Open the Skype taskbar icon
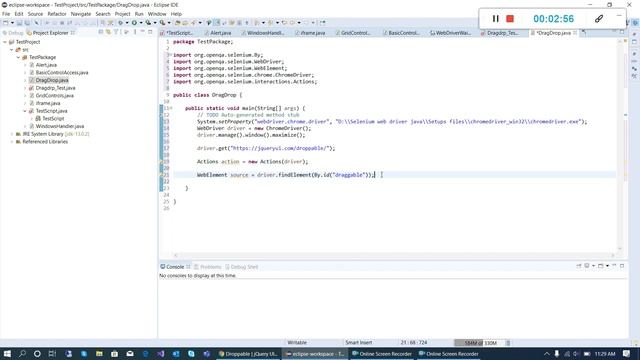The image size is (640, 360). (191, 353)
